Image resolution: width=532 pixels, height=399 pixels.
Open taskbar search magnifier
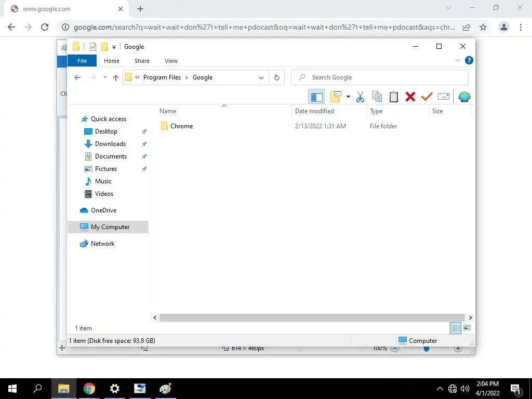(x=37, y=389)
